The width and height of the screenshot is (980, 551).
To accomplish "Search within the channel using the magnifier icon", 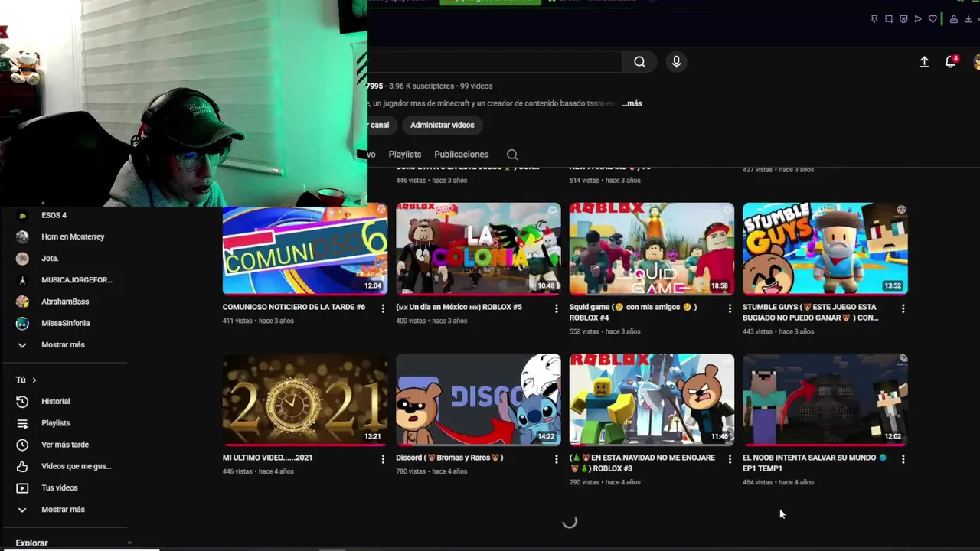I will pos(512,155).
